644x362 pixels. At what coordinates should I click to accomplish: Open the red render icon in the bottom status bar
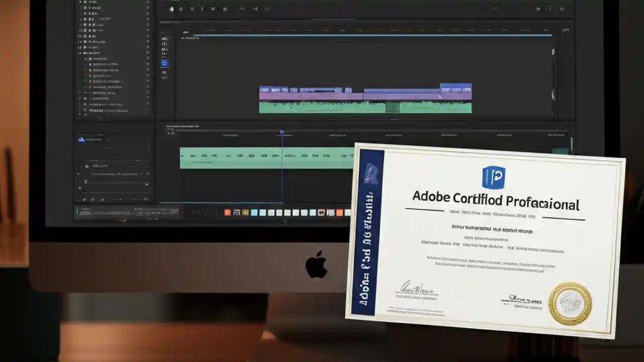(x=227, y=212)
